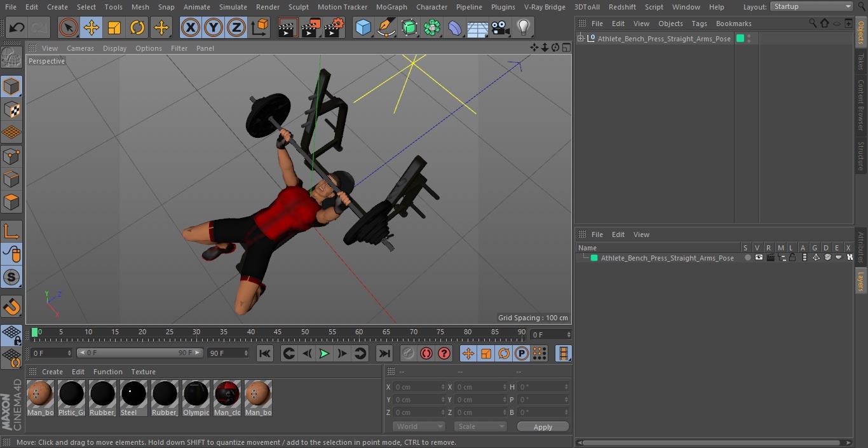868x448 pixels.
Task: Activate the Scale tool in top toolbar
Action: click(x=114, y=28)
